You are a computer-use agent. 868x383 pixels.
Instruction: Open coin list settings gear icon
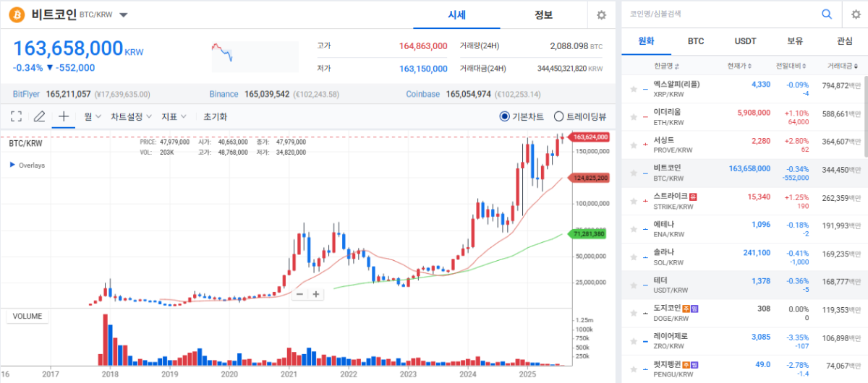855,14
